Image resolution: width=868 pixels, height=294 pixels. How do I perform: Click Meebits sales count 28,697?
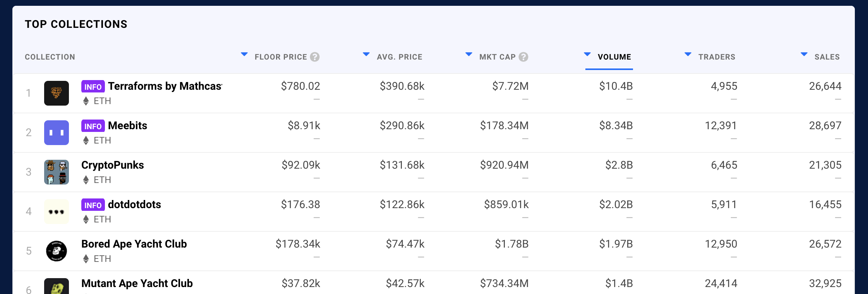(x=825, y=126)
